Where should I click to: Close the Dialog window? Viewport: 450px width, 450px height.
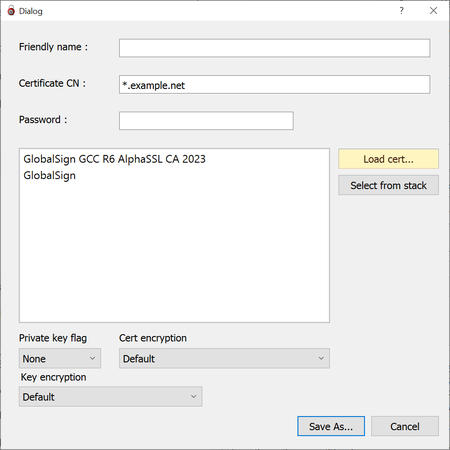pyautogui.click(x=433, y=11)
